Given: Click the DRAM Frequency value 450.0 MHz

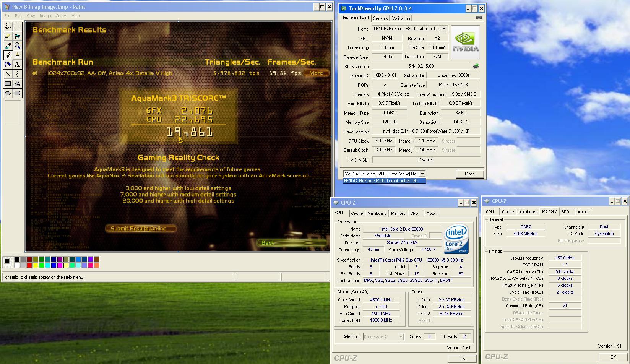Looking at the screenshot, I should 565,258.
